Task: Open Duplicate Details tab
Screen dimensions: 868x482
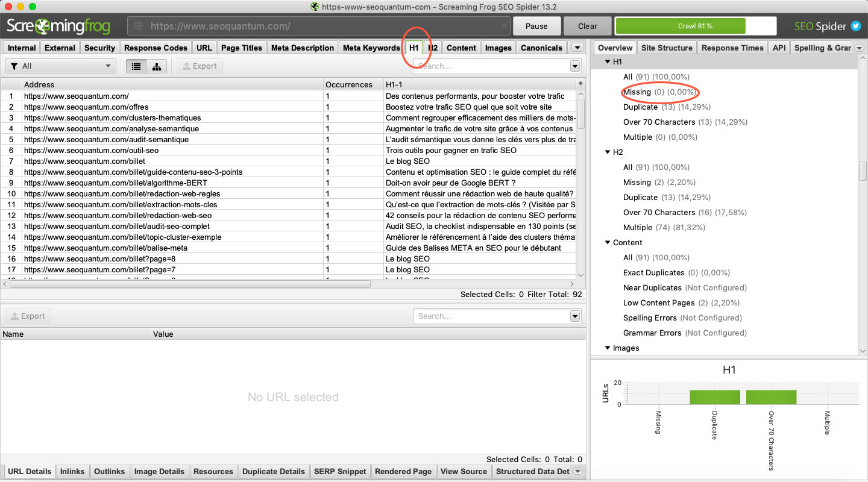Action: click(274, 471)
